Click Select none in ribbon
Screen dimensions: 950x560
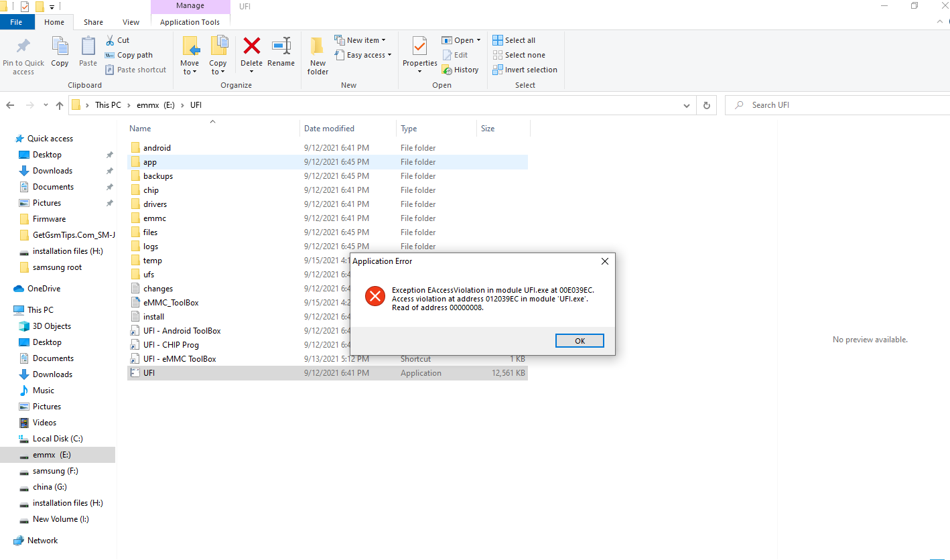tap(519, 55)
